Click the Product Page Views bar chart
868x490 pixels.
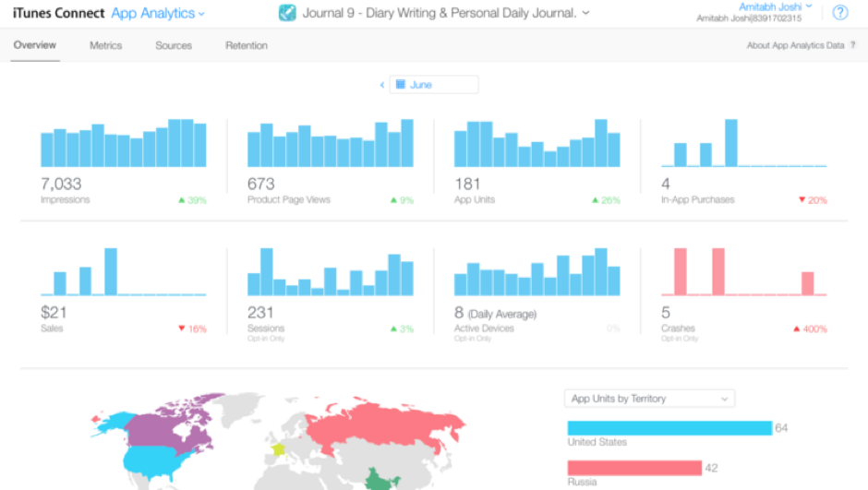[x=331, y=143]
